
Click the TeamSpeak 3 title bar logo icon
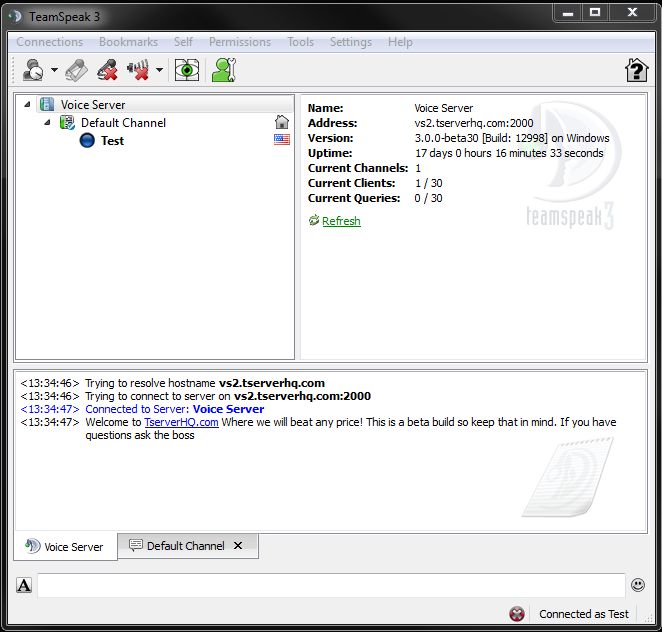coord(16,16)
